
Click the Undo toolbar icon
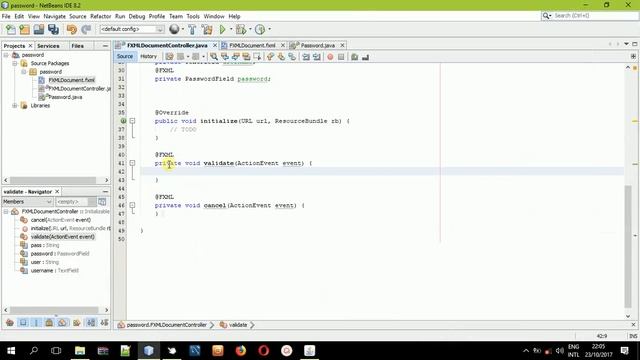pyautogui.click(x=72, y=29)
